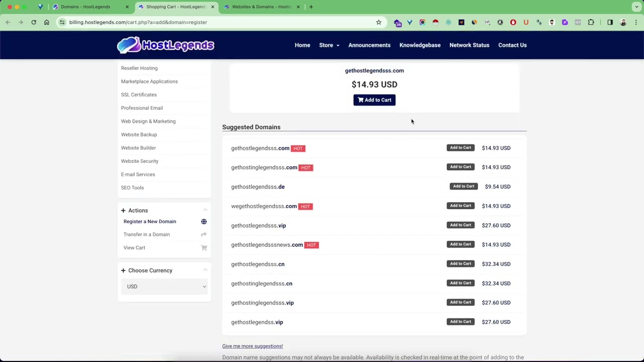This screenshot has width=644, height=362.
Task: Click the purple rounded-square extension icon
Action: tap(565, 22)
